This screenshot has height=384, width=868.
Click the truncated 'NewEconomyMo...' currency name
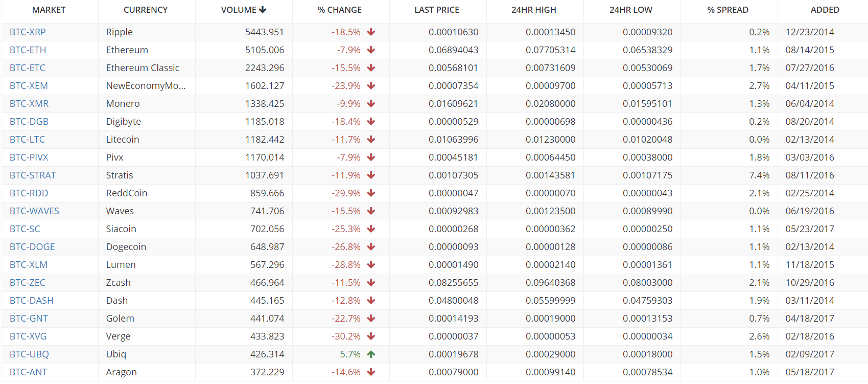pyautogui.click(x=146, y=86)
